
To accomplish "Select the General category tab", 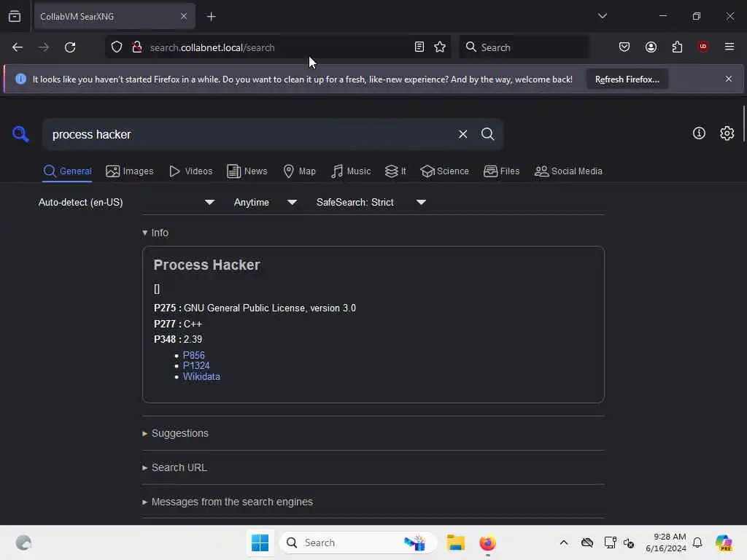I will (x=67, y=171).
